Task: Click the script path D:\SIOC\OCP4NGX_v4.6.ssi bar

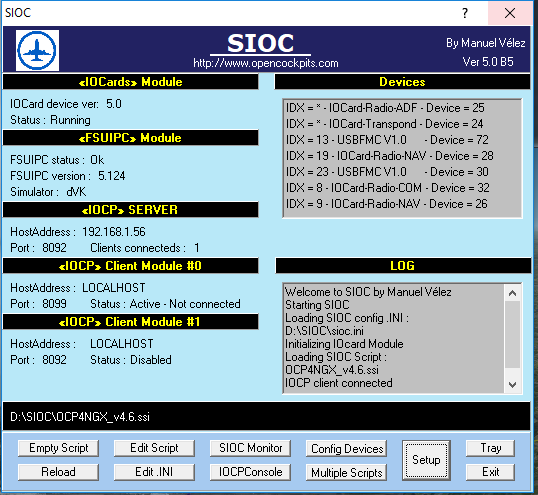Action: coord(266,417)
